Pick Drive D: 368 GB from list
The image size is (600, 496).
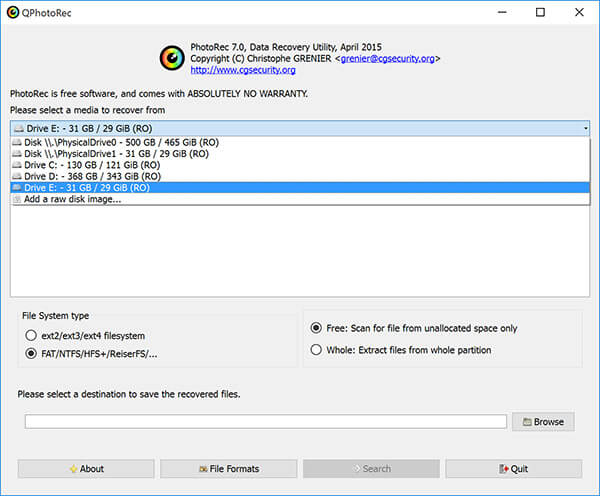coord(300,176)
